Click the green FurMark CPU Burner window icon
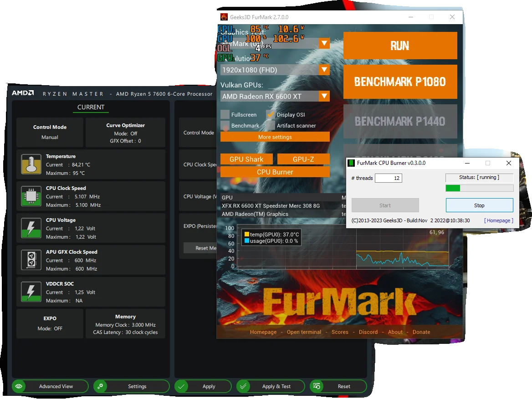The width and height of the screenshot is (532, 399). pyautogui.click(x=352, y=163)
